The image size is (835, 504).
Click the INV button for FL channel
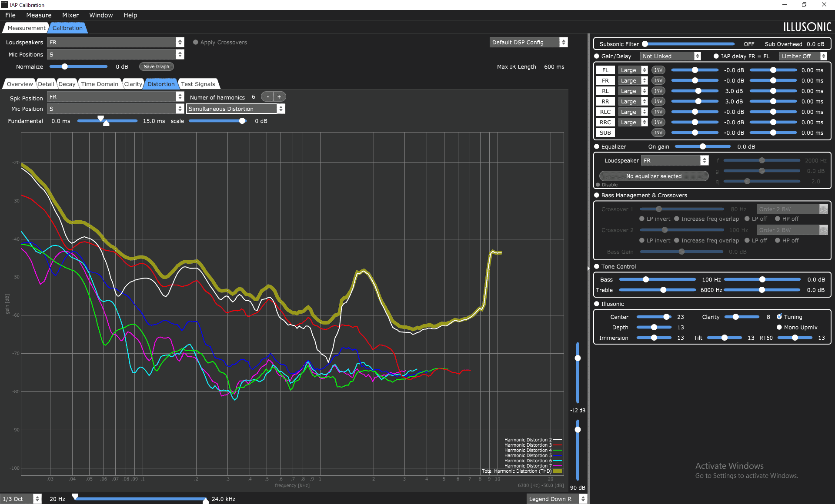(x=658, y=70)
